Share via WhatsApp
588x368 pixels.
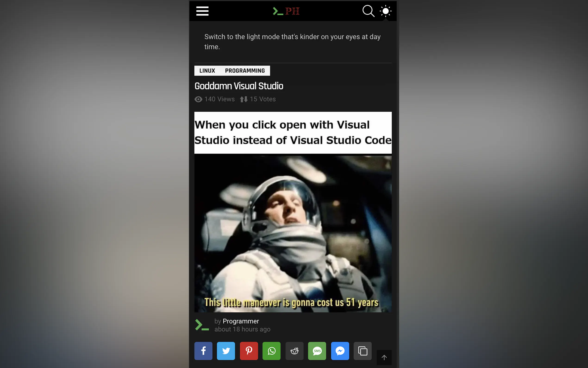coord(271,351)
